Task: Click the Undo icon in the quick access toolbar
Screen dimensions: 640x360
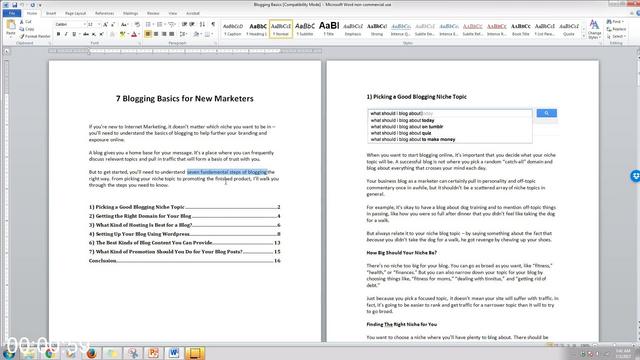Action: click(23, 5)
